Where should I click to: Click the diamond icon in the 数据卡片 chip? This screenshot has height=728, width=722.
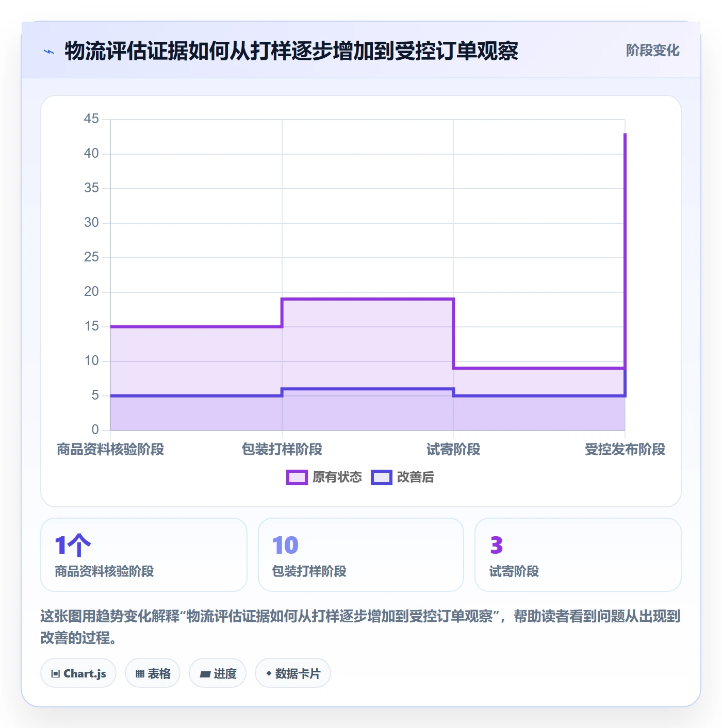tap(269, 673)
